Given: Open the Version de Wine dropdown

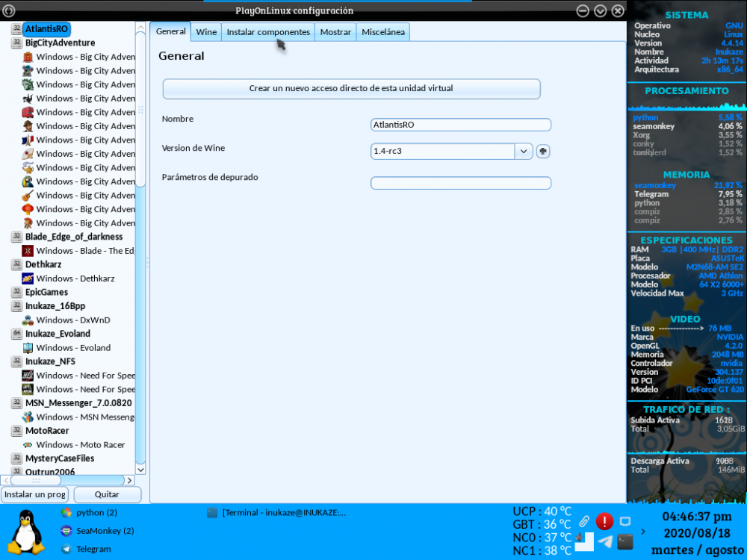Looking at the screenshot, I should 523,152.
